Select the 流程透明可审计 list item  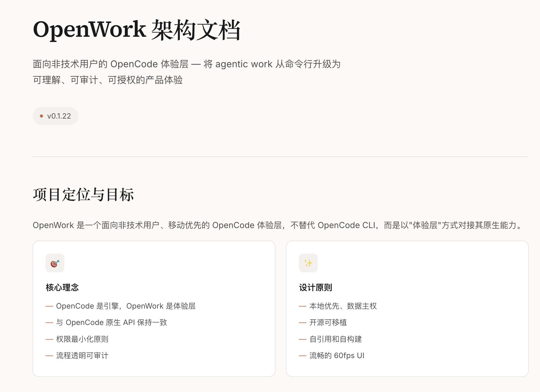(82, 356)
